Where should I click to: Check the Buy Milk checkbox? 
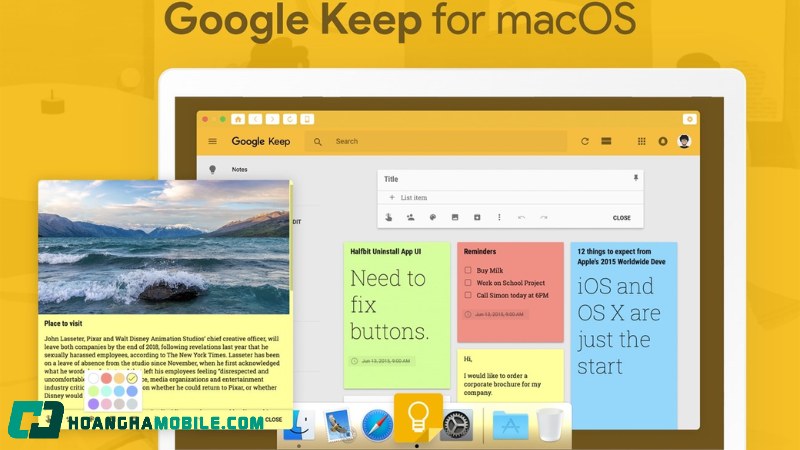coord(467,270)
